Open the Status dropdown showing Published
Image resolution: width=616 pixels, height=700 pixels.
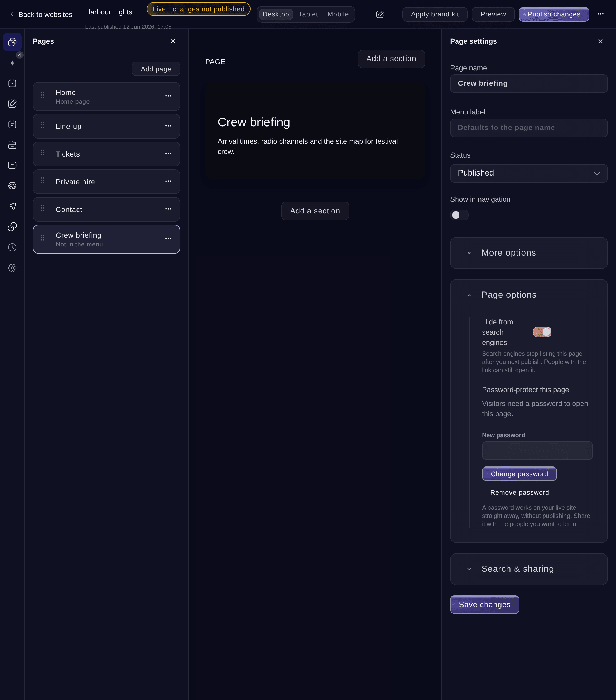[x=529, y=173]
